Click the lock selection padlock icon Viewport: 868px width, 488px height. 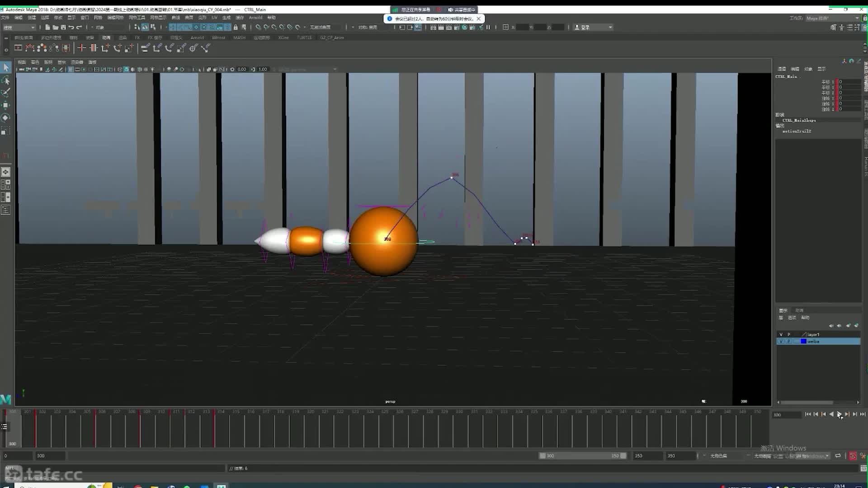point(236,27)
